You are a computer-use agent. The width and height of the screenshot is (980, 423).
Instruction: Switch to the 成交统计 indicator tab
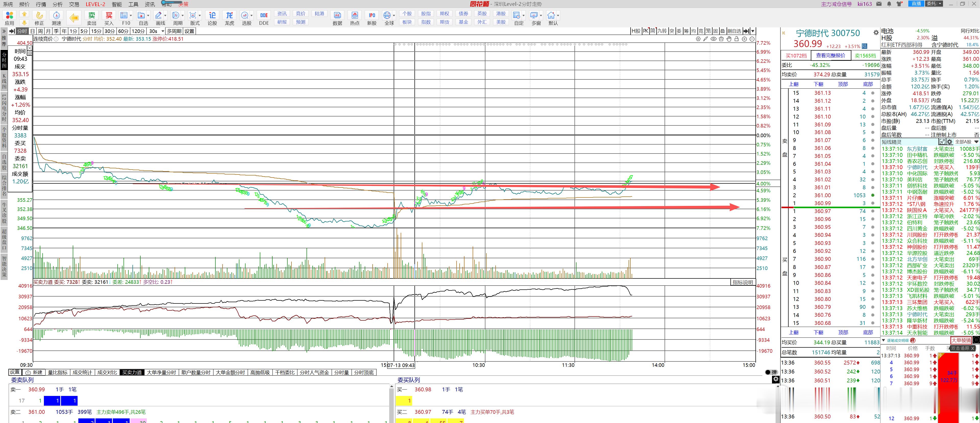point(82,372)
